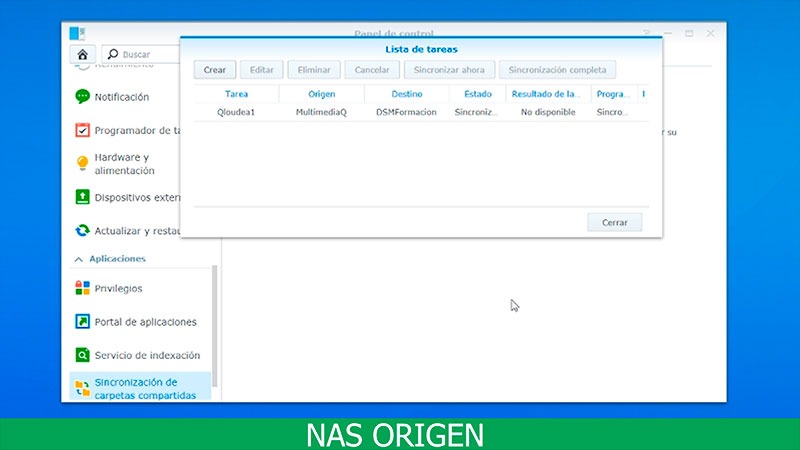
Task: Open Privilegios settings
Action: [x=118, y=288]
